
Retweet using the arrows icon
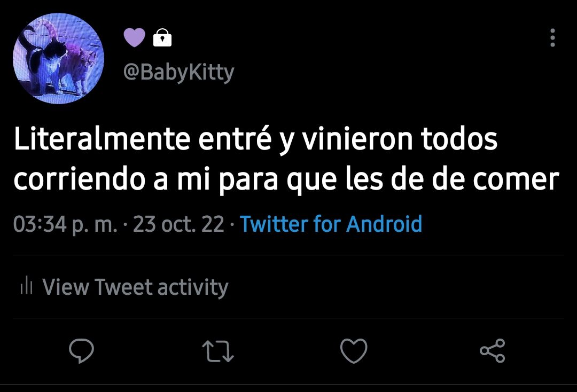pyautogui.click(x=218, y=351)
